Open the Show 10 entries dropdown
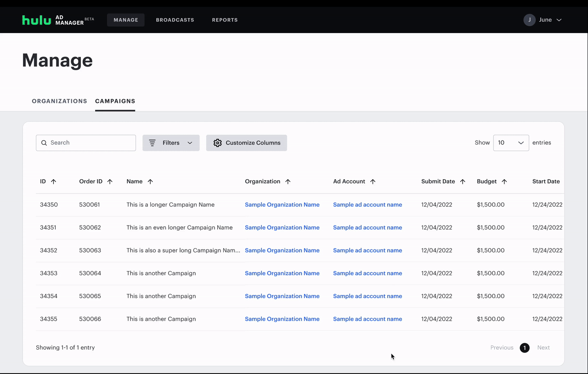Viewport: 588px width, 374px height. coord(511,143)
